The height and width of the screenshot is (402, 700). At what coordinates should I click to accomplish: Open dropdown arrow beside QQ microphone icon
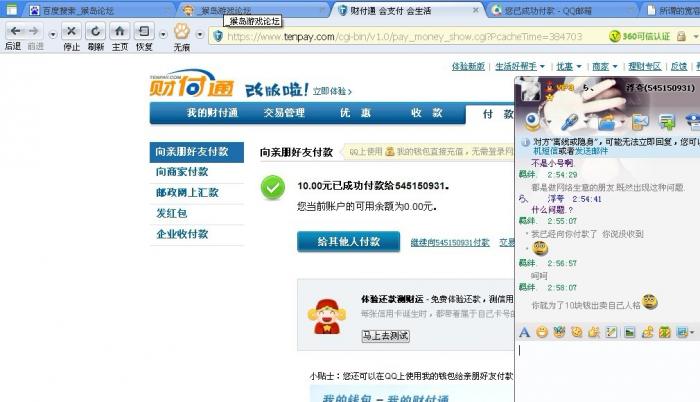[587, 122]
